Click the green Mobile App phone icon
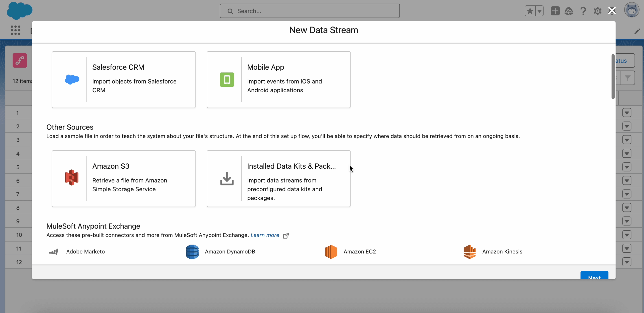The image size is (644, 313). (x=227, y=79)
